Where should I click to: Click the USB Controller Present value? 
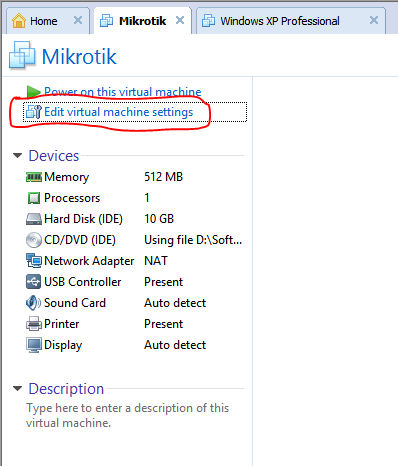click(163, 282)
